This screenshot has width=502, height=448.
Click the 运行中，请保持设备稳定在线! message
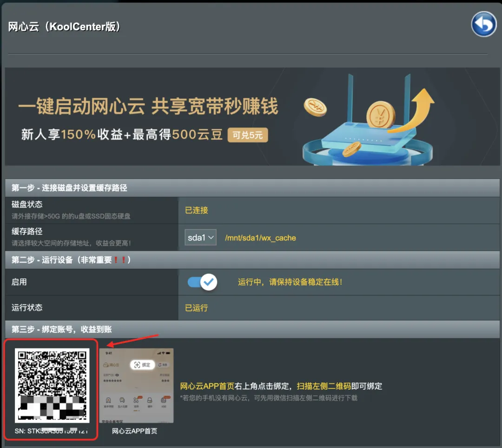(x=290, y=282)
